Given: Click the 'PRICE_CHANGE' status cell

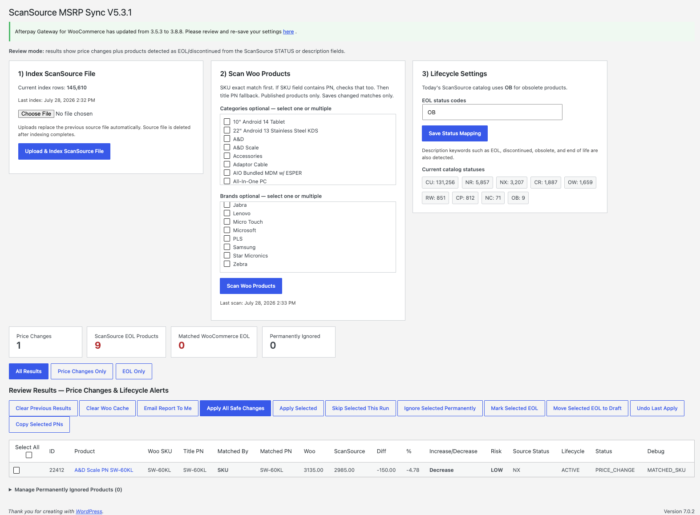Looking at the screenshot, I should click(x=615, y=470).
